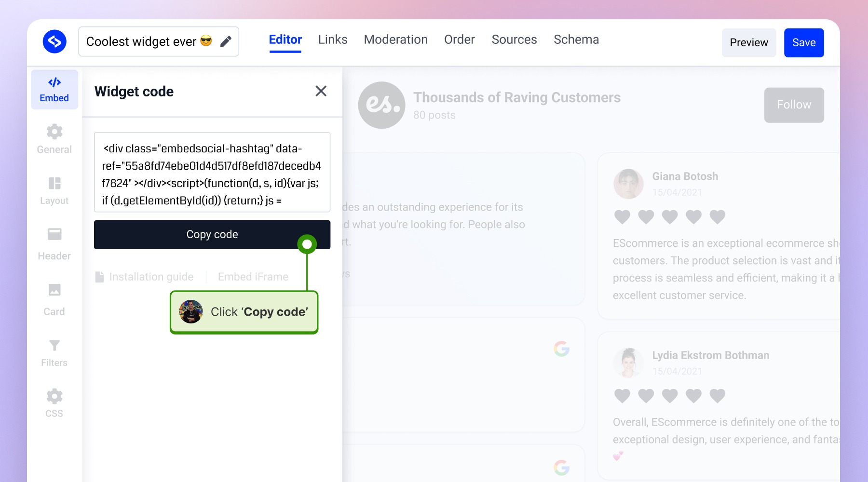Click the Copy code button

coord(212,235)
